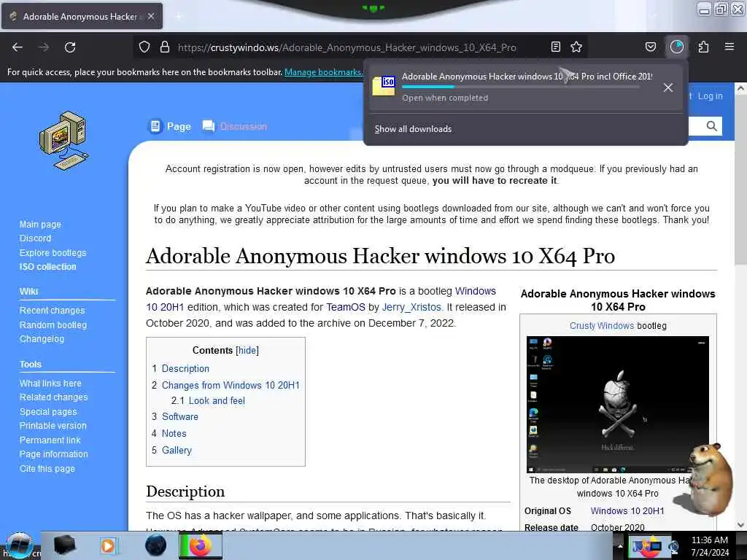The width and height of the screenshot is (747, 560).
Task: Open a new tab with plus button
Action: [178, 17]
